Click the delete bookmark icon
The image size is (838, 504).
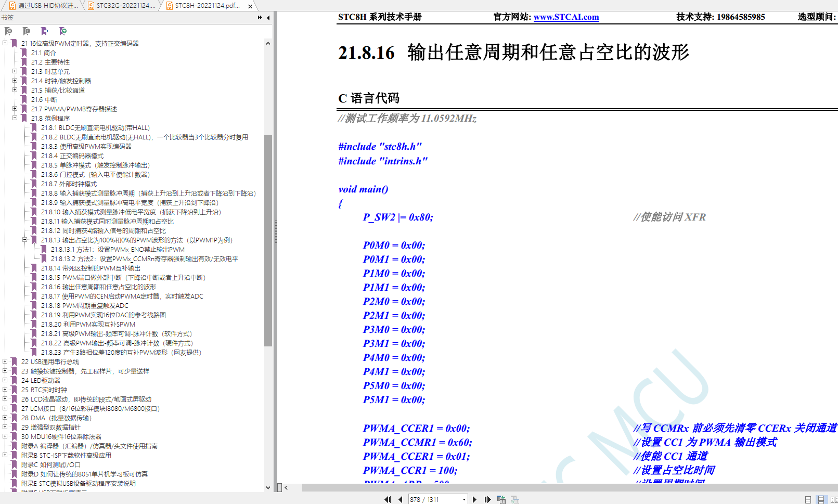pos(8,31)
